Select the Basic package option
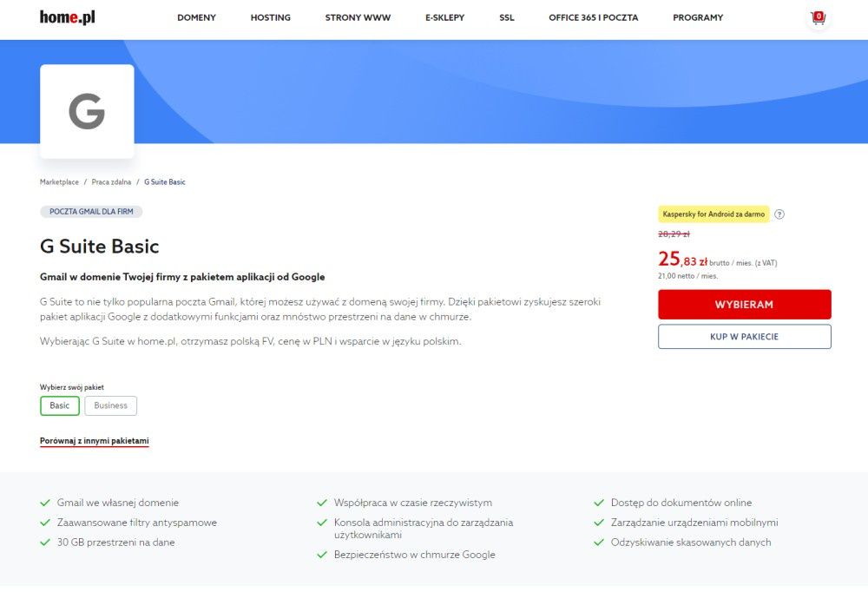868x592 pixels. pos(60,405)
